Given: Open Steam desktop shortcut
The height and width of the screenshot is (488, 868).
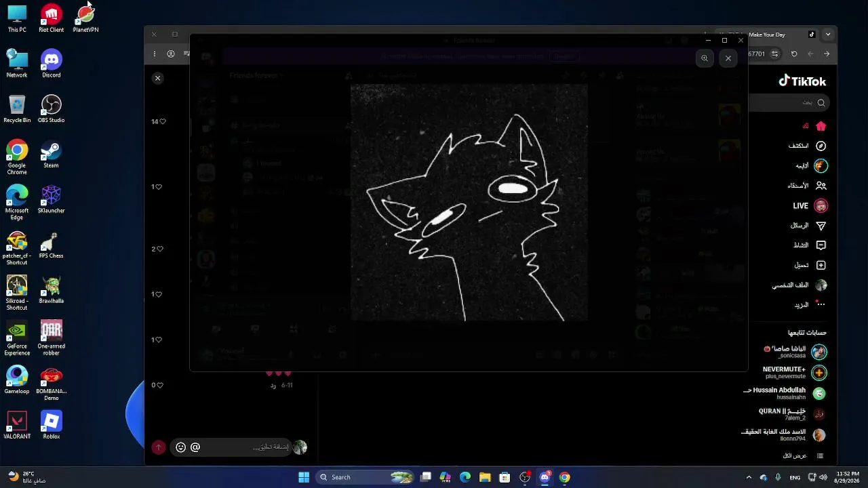Looking at the screenshot, I should [x=52, y=155].
